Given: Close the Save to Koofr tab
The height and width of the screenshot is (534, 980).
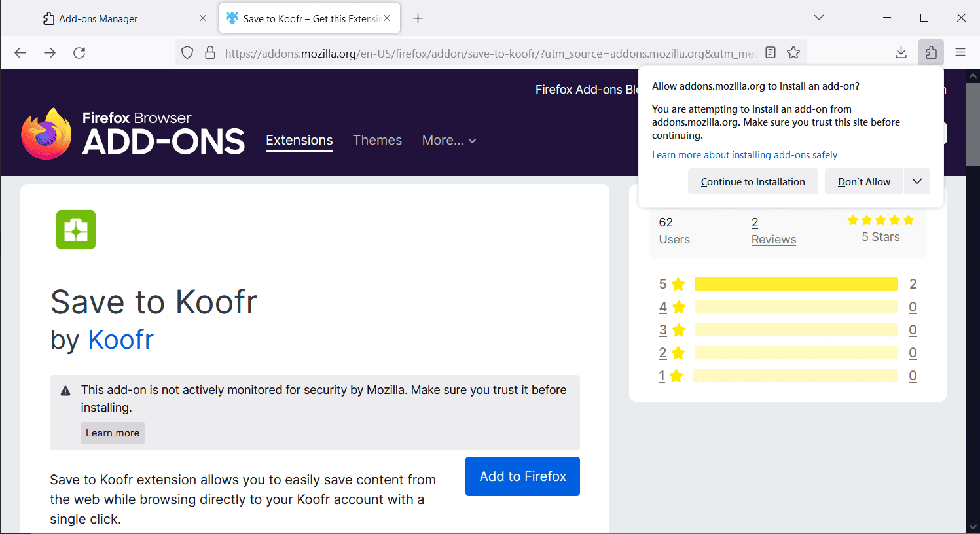Looking at the screenshot, I should tap(387, 18).
